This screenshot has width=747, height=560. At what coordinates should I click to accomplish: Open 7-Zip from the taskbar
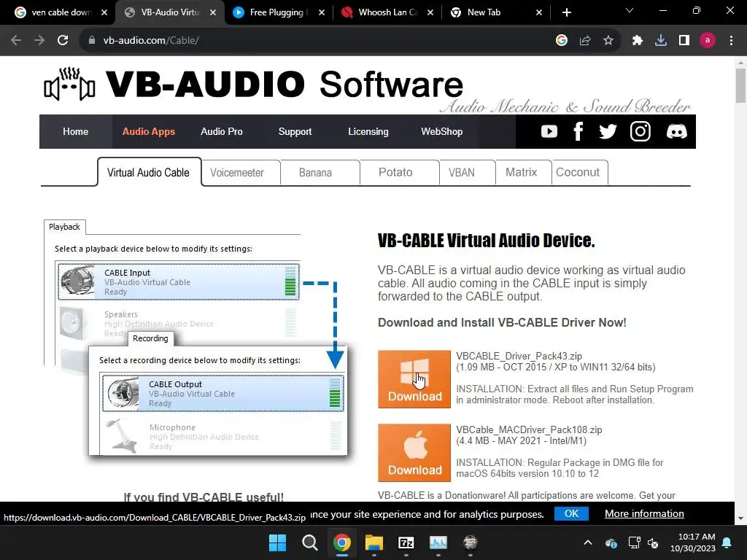coord(406,542)
